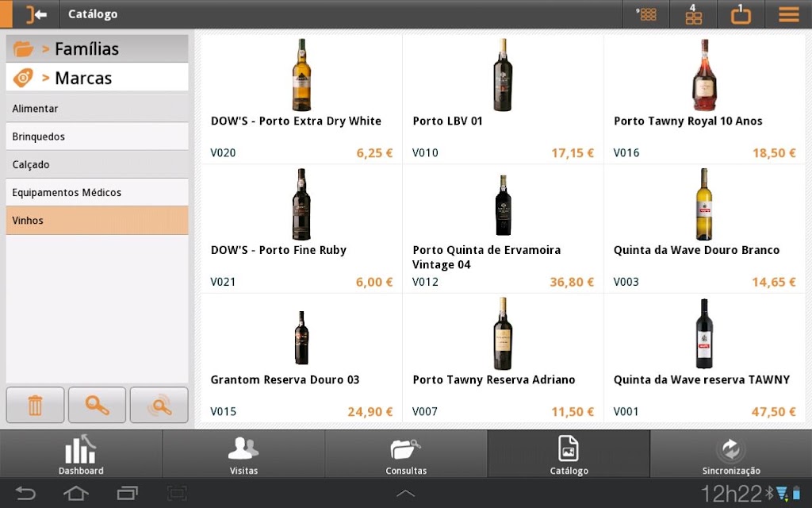Tap the Android recent apps button
The width and height of the screenshot is (812, 508).
pos(128,493)
